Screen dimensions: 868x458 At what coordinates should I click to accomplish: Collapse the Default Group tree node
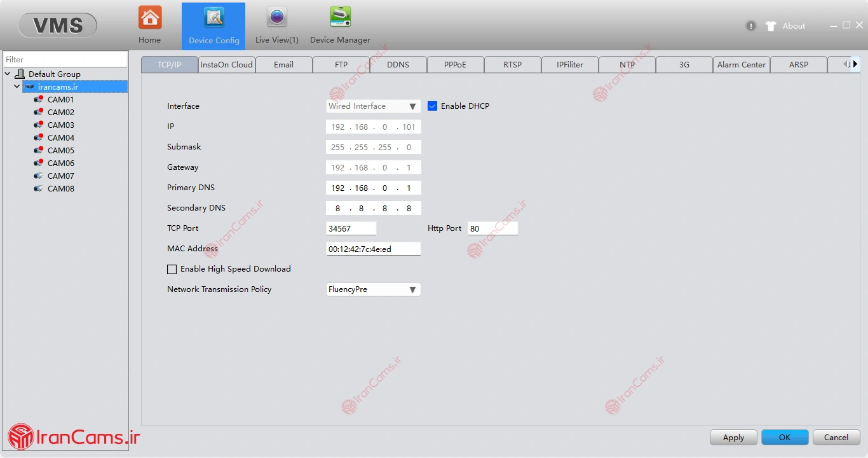tap(8, 74)
